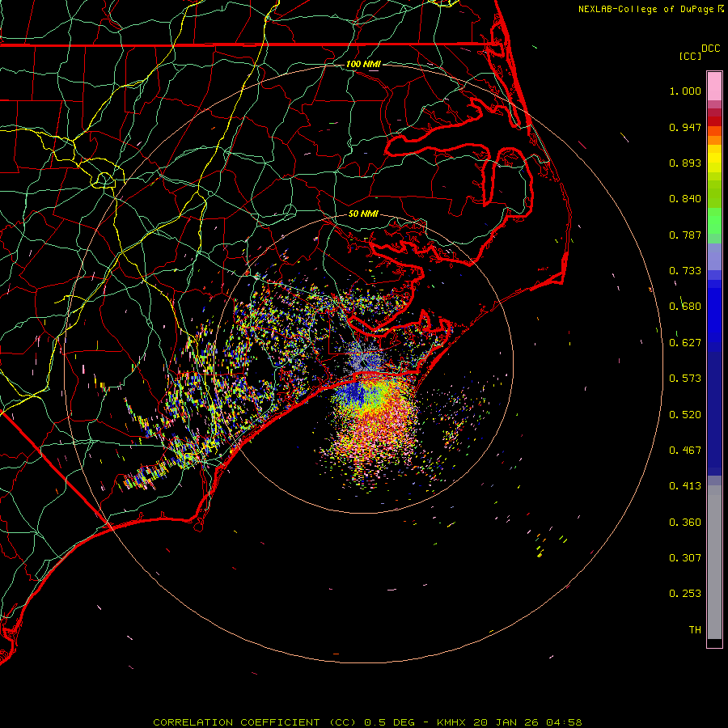Select the 0.680 legend value
728x728 pixels.
pyautogui.click(x=685, y=307)
